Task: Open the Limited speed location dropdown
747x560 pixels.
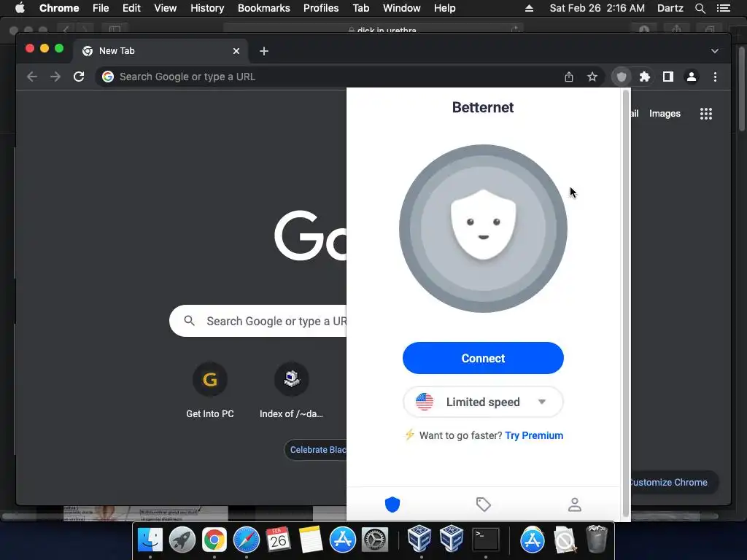Action: [x=483, y=402]
